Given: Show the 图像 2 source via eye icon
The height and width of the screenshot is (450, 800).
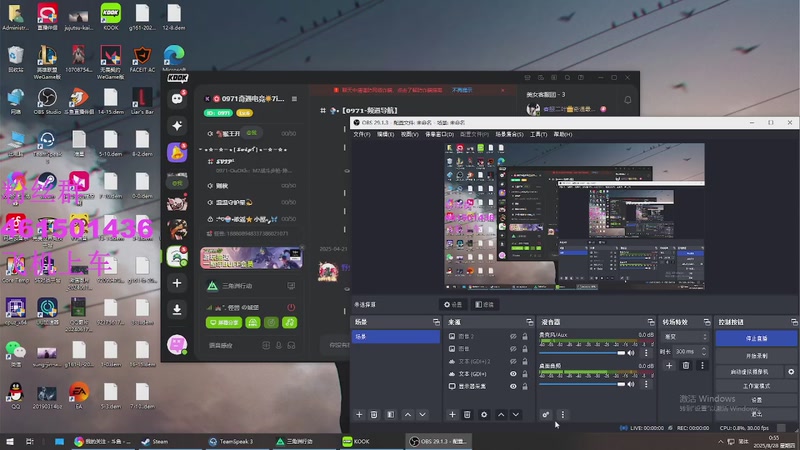Looking at the screenshot, I should [x=513, y=336].
